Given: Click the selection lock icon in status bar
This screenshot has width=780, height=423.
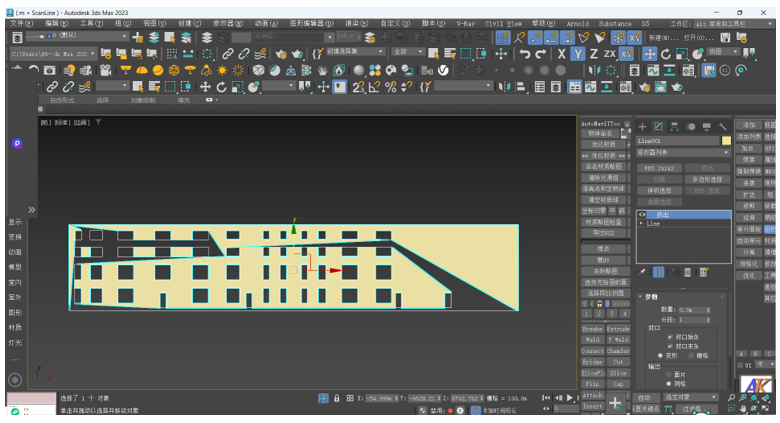Looking at the screenshot, I should click(336, 398).
